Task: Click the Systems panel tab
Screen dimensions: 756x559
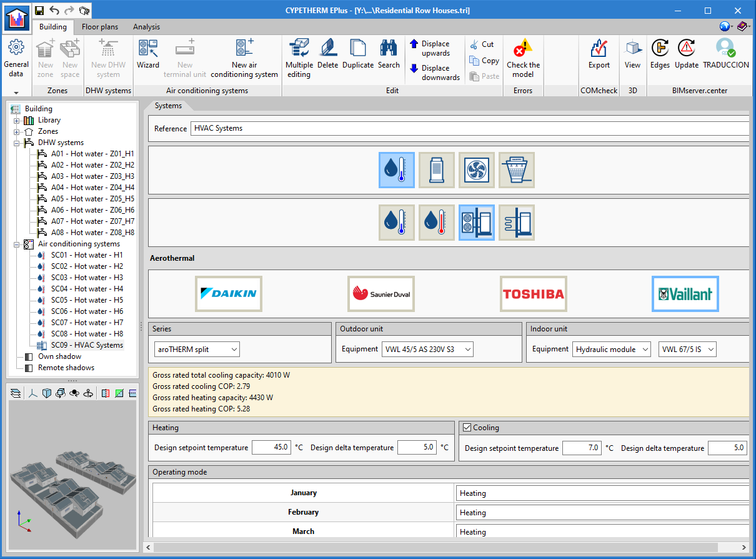Action: click(168, 106)
